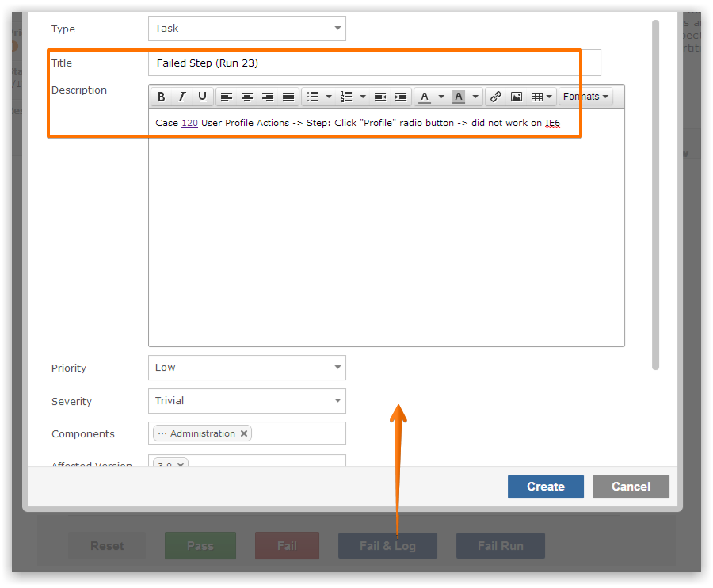
Task: Cancel the issue creation dialog
Action: click(631, 487)
